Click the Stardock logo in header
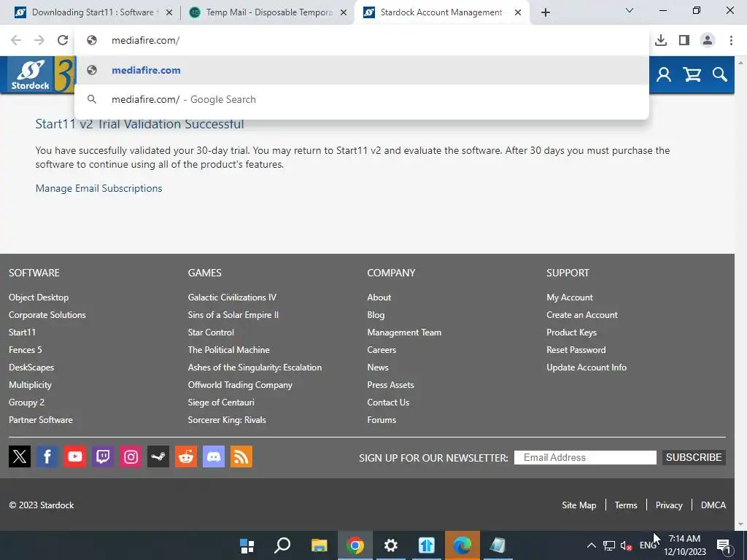Image resolution: width=747 pixels, height=560 pixels. click(31, 75)
